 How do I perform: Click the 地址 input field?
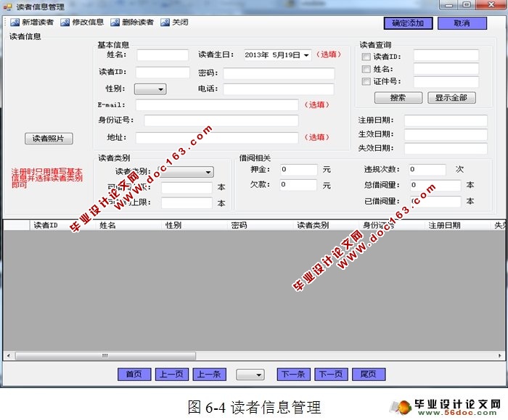tap(217, 138)
